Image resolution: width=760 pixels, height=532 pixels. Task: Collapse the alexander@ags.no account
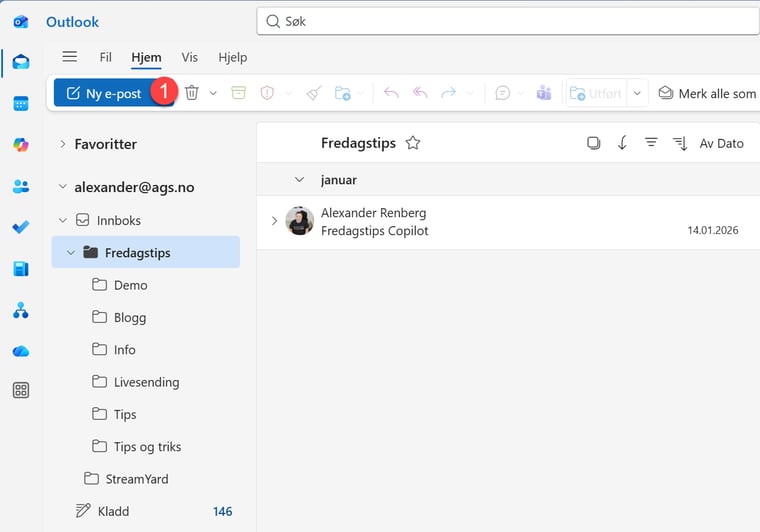[x=63, y=187]
